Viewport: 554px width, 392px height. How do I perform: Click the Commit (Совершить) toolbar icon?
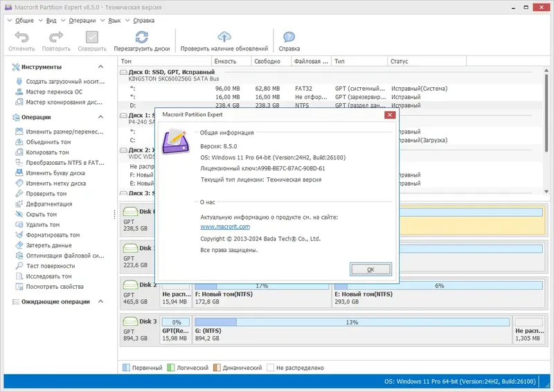point(92,37)
